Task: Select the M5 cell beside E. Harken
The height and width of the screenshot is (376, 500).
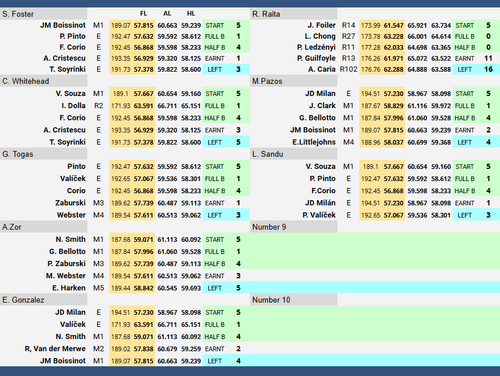Action: [98, 288]
